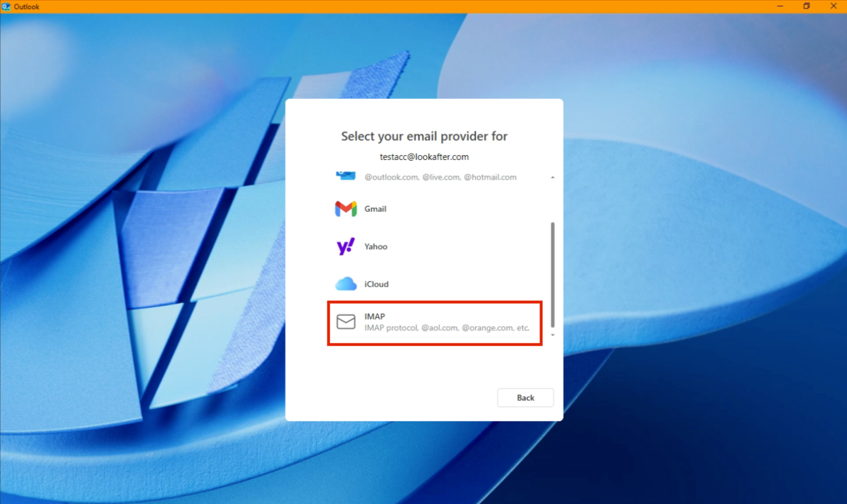Click the Back button

click(x=525, y=397)
